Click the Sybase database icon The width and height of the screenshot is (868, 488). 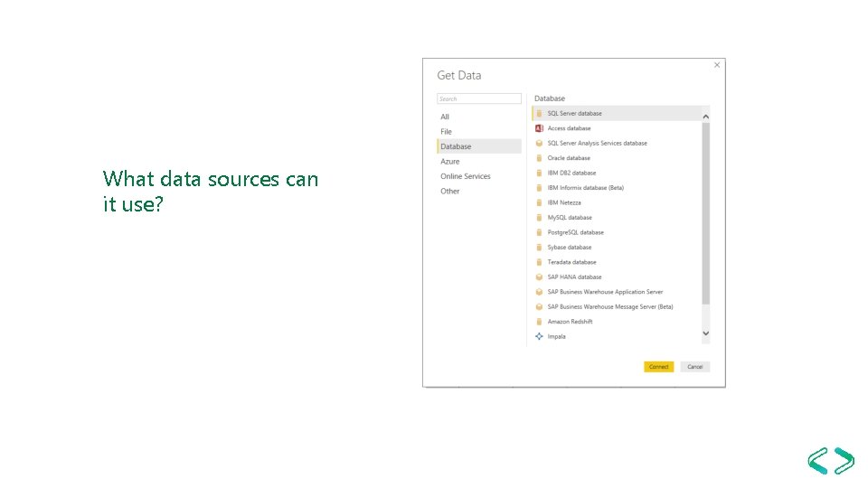(x=539, y=248)
